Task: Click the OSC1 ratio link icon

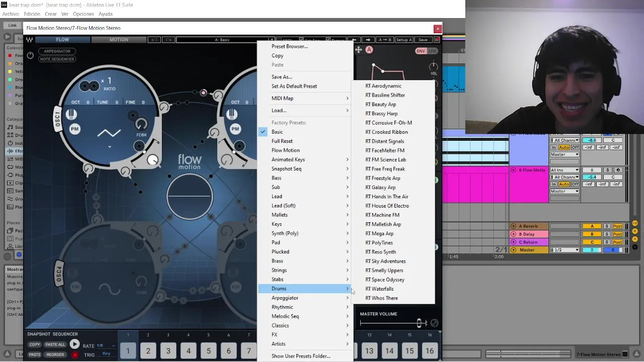Action: click(x=89, y=86)
